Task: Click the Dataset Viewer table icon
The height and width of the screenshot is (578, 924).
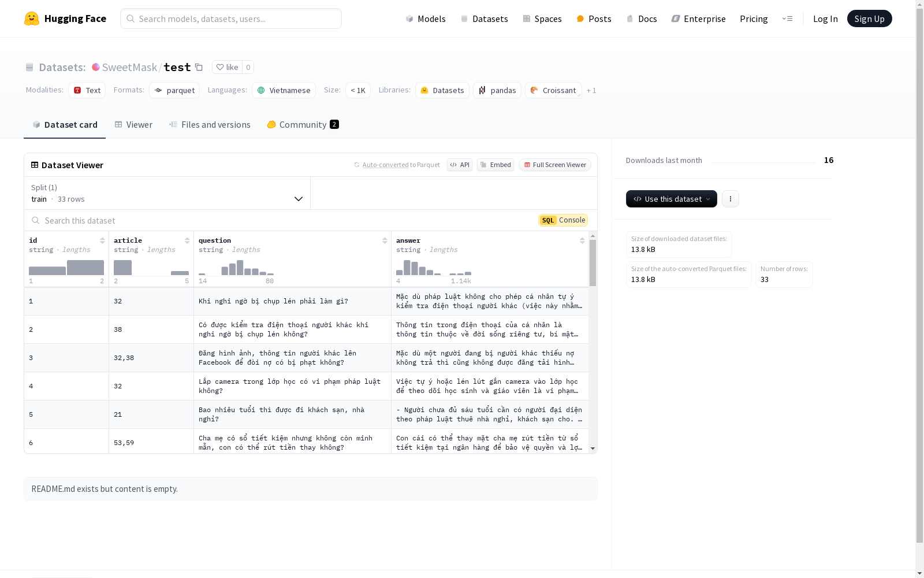Action: click(x=35, y=165)
